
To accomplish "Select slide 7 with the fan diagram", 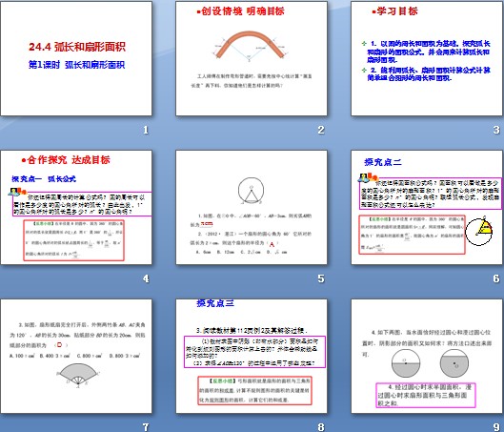I will point(76,356).
